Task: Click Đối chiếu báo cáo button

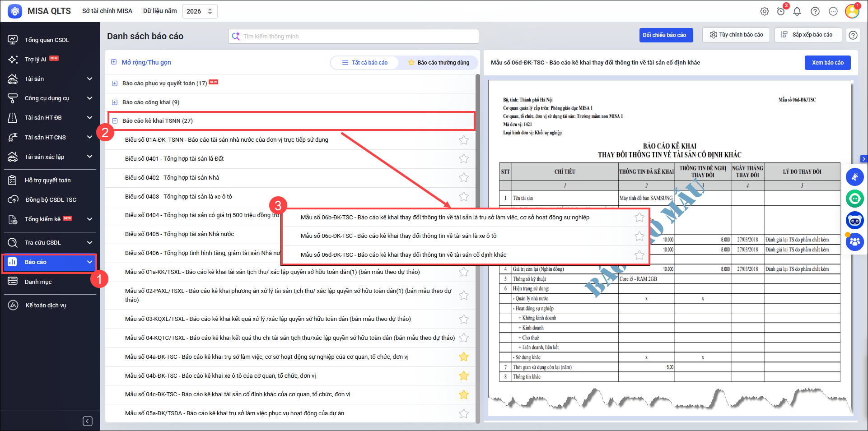Action: pos(666,35)
